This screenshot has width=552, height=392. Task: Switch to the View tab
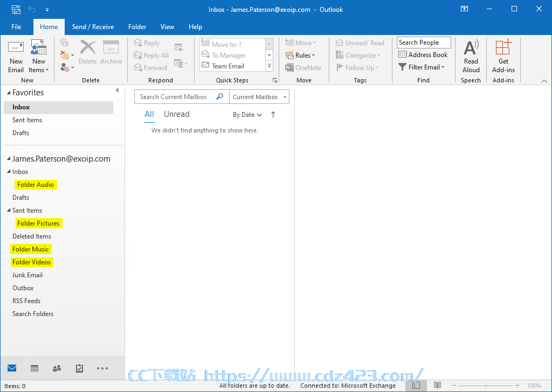[167, 27]
